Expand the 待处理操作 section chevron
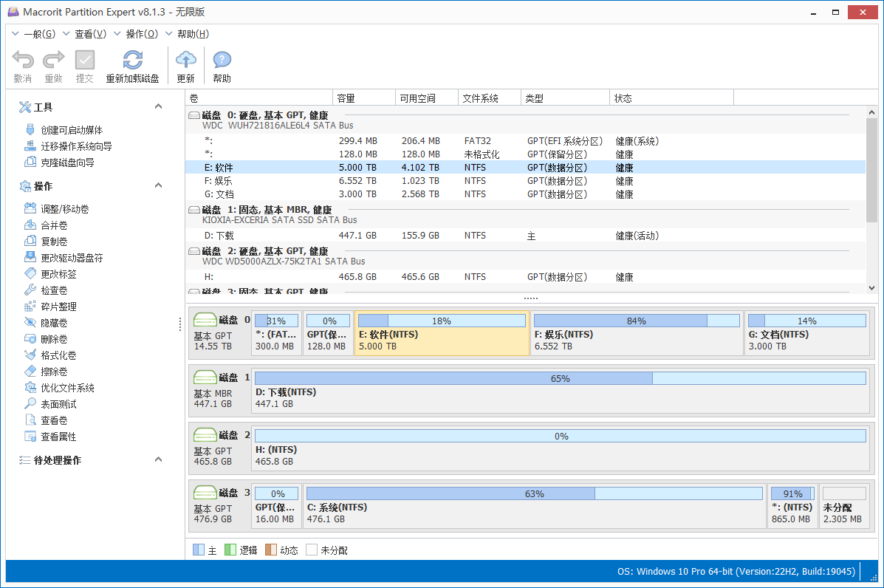The width and height of the screenshot is (884, 588). click(x=158, y=459)
